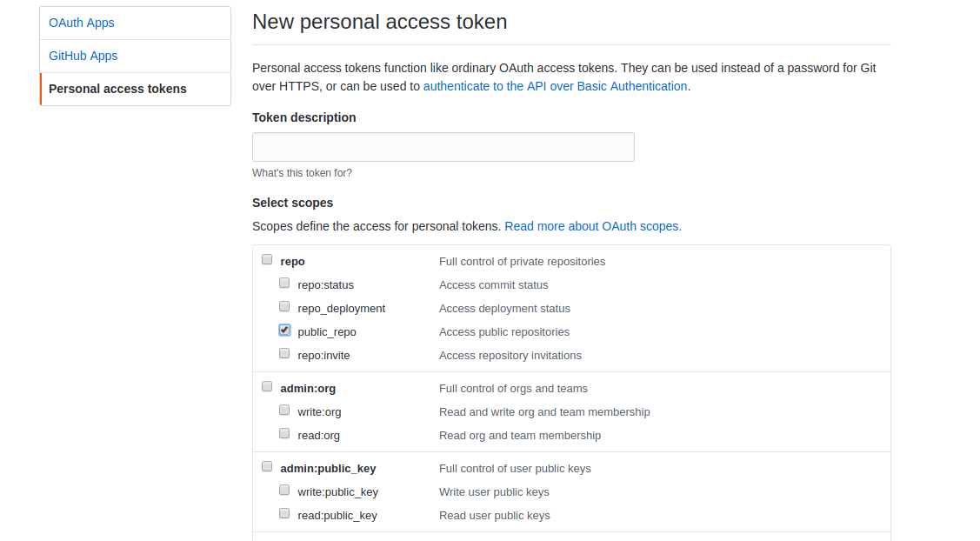Check the admin:public_key checkbox
The height and width of the screenshot is (541, 980).
[x=267, y=466]
